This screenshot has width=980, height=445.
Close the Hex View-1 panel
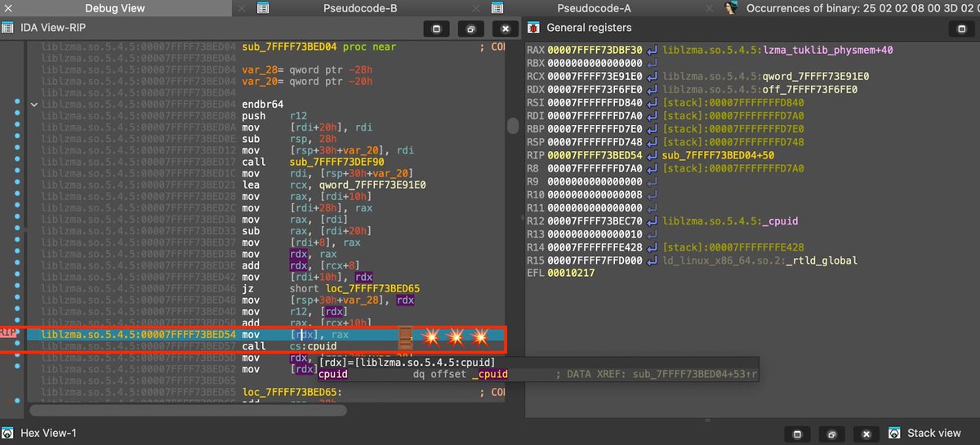866,434
